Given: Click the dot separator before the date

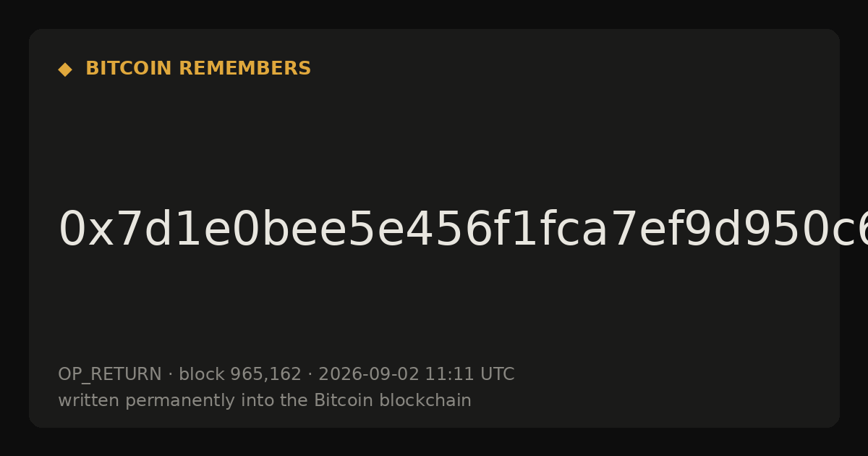Looking at the screenshot, I should click(310, 375).
